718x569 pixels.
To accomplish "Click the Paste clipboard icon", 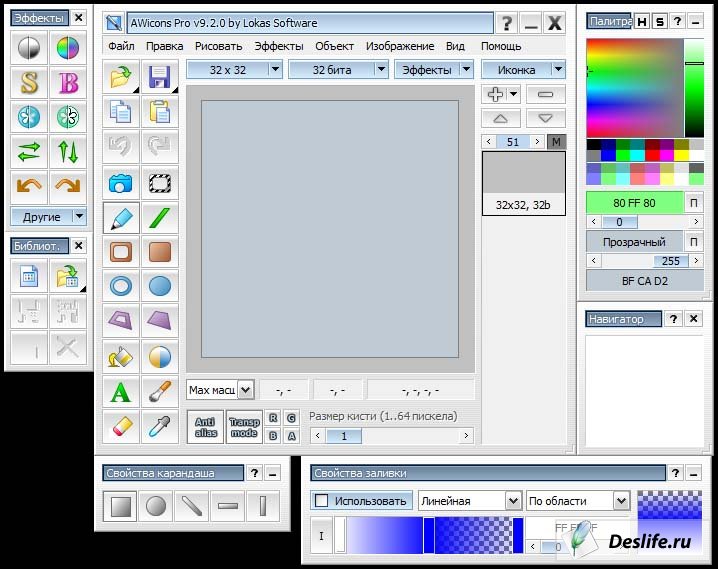I will [160, 112].
